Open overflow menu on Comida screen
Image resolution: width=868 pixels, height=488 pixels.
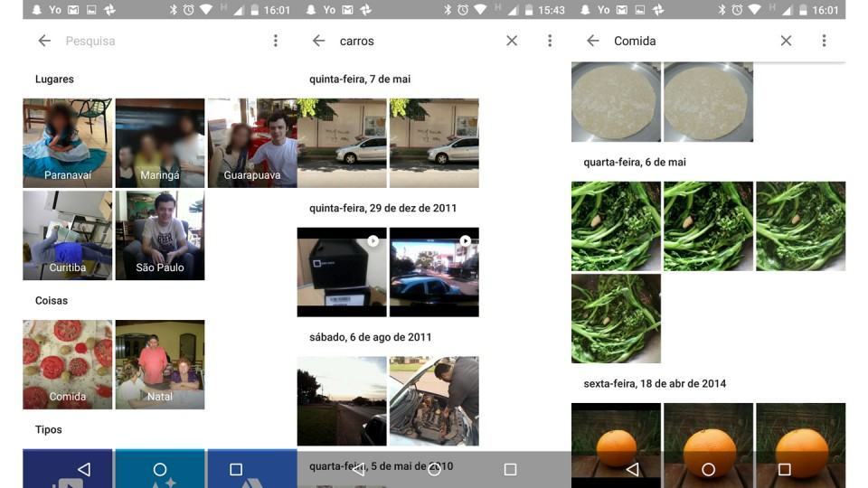824,41
